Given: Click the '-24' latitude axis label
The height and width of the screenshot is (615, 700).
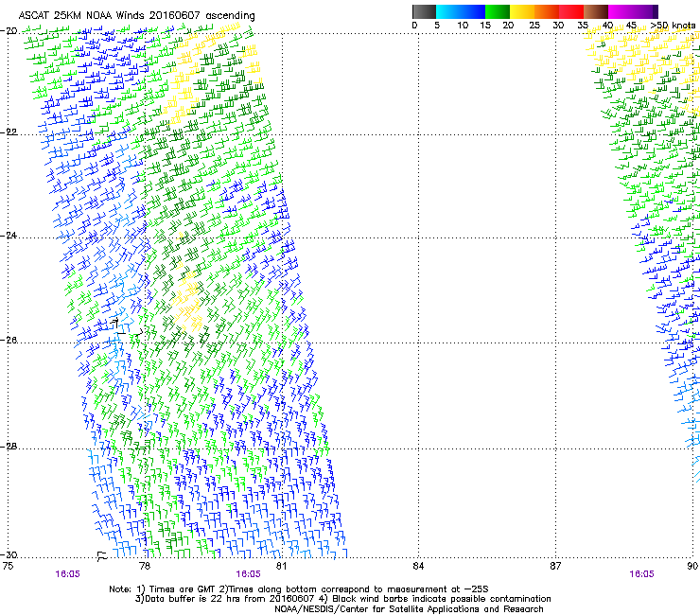Looking at the screenshot, I should click(x=9, y=236).
